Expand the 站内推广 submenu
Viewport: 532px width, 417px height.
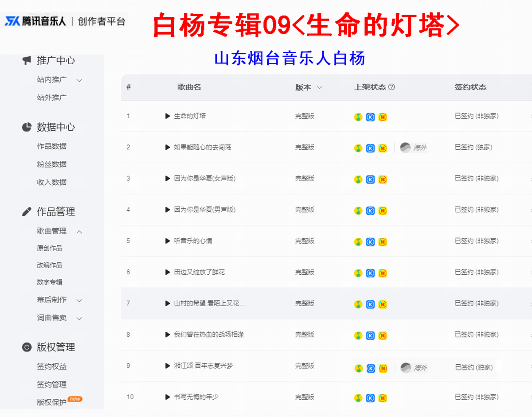pyautogui.click(x=79, y=81)
